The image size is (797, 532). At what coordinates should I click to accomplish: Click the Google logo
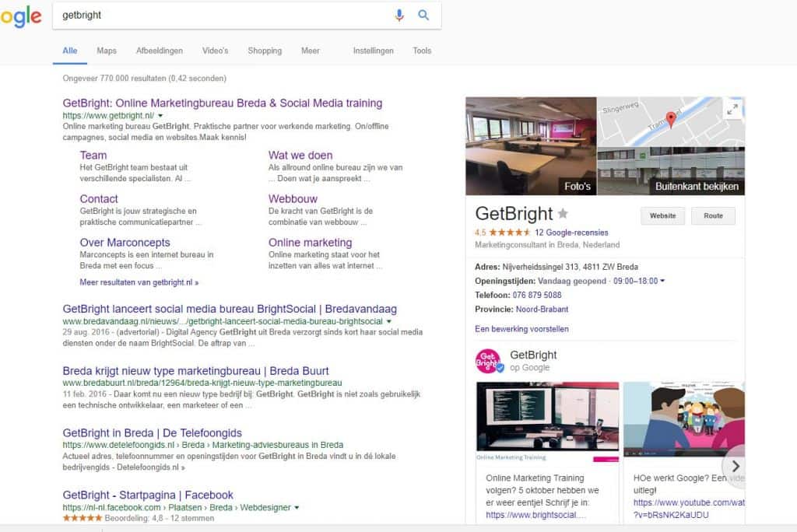tap(20, 16)
